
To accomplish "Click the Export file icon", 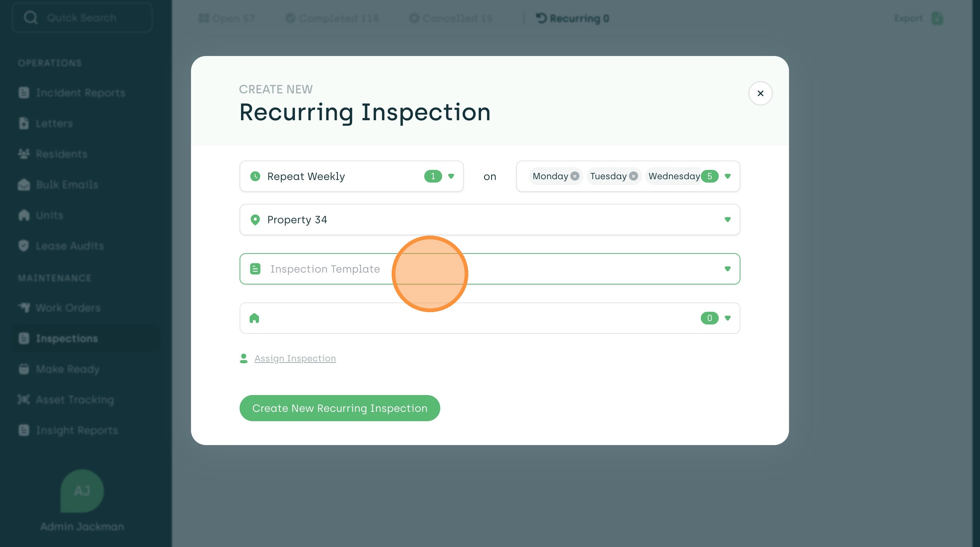I will tap(937, 18).
